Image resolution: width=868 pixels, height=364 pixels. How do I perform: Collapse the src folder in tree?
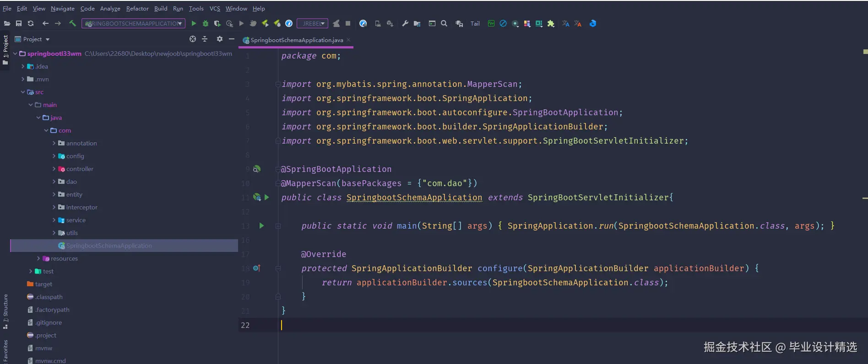coord(23,92)
